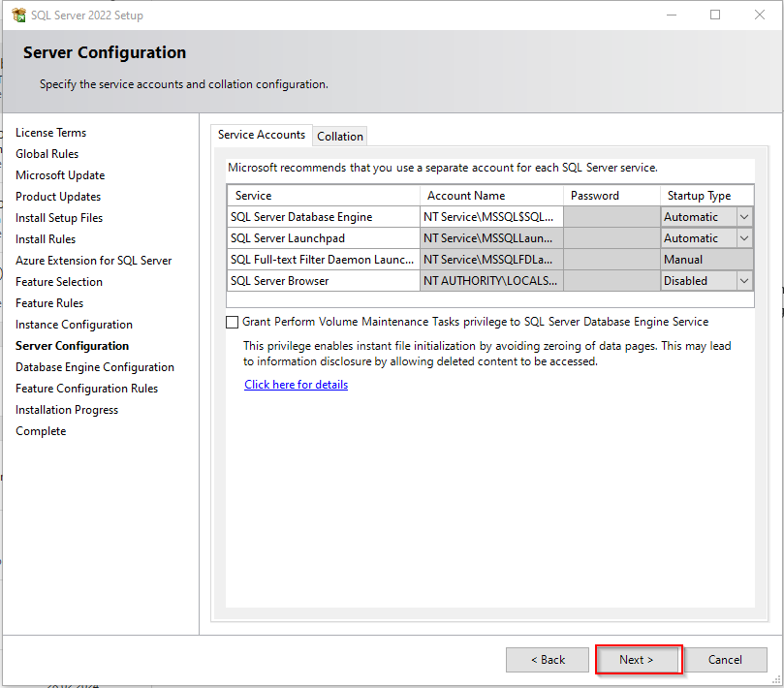This screenshot has height=688, width=784.
Task: Click the Next button
Action: point(638,660)
